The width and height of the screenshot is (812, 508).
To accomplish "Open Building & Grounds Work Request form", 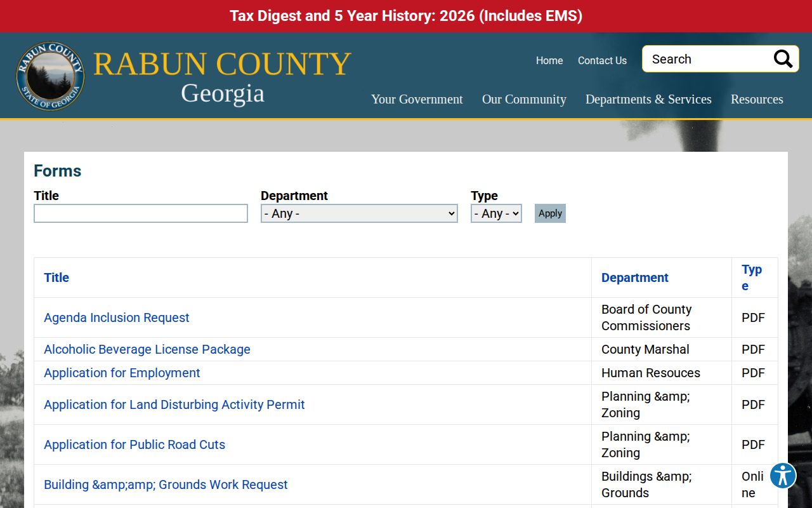I will (166, 485).
